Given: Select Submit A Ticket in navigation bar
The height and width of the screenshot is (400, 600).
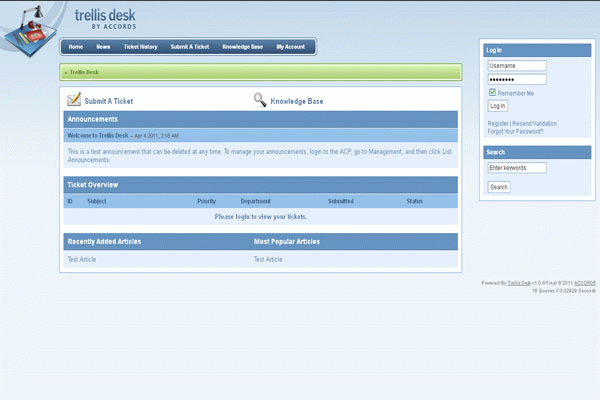Looking at the screenshot, I should click(x=190, y=47).
